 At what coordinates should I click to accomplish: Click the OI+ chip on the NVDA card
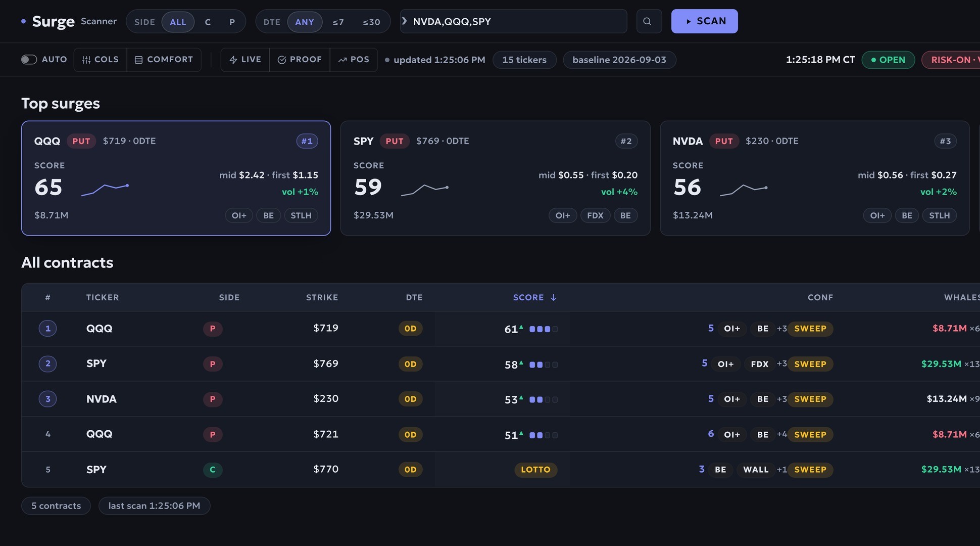point(877,215)
